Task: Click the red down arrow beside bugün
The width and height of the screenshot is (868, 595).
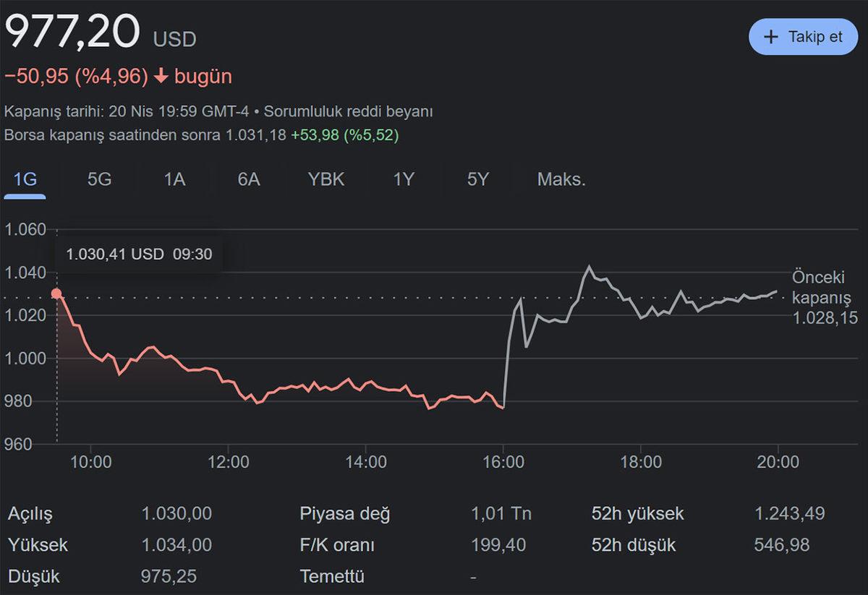Action: pyautogui.click(x=161, y=75)
